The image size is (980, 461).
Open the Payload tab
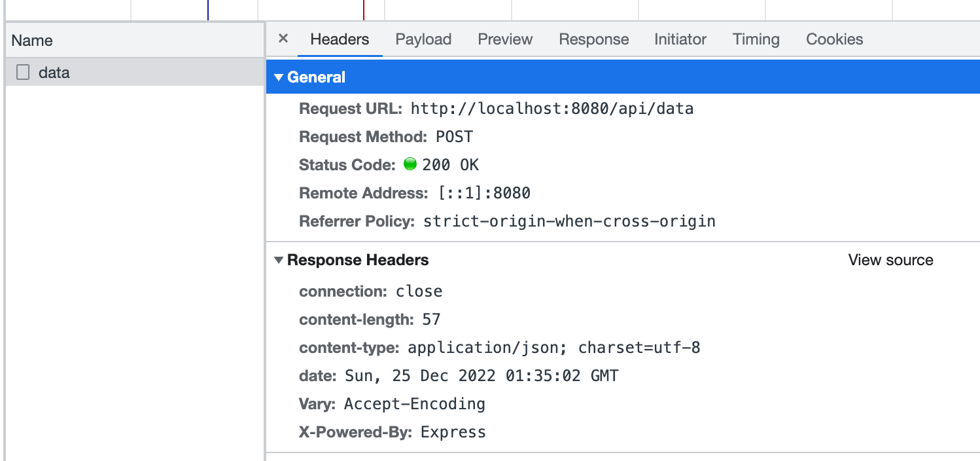pos(423,39)
